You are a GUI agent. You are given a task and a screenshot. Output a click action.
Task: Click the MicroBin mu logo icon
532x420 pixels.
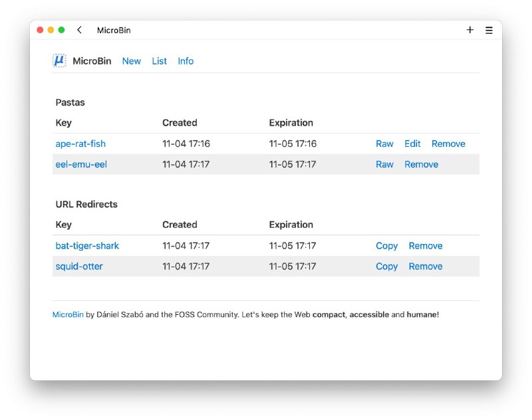[59, 60]
